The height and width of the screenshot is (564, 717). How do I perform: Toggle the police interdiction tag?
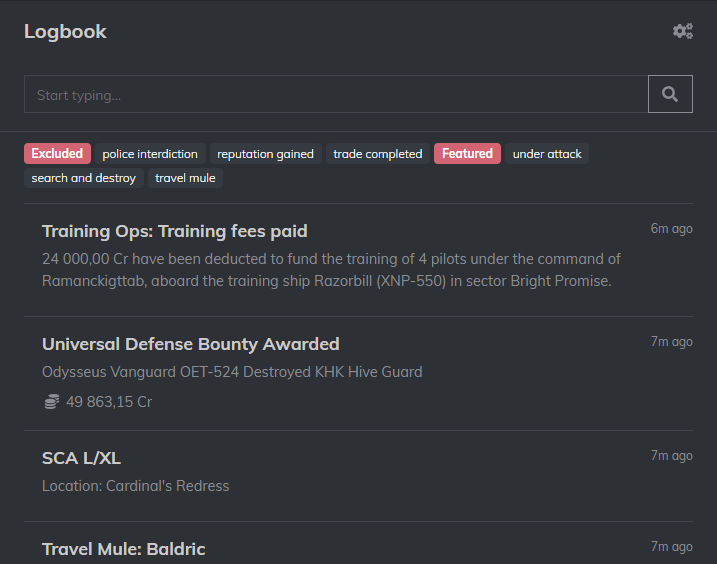(x=150, y=154)
